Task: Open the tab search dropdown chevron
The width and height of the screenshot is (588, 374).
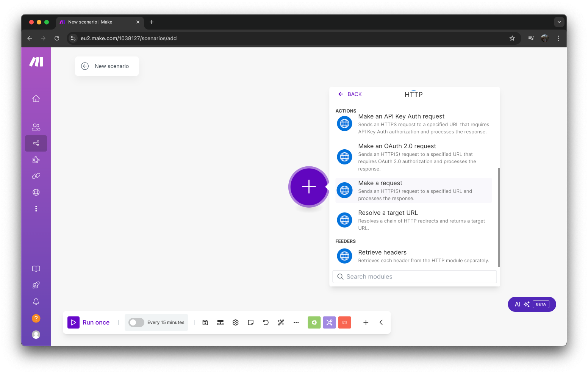Action: pyautogui.click(x=559, y=22)
